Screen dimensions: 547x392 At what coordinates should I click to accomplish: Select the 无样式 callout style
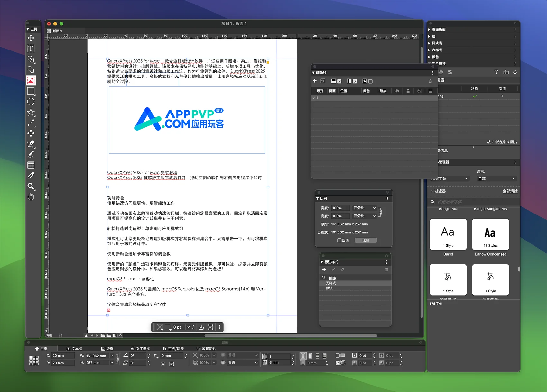click(x=355, y=283)
